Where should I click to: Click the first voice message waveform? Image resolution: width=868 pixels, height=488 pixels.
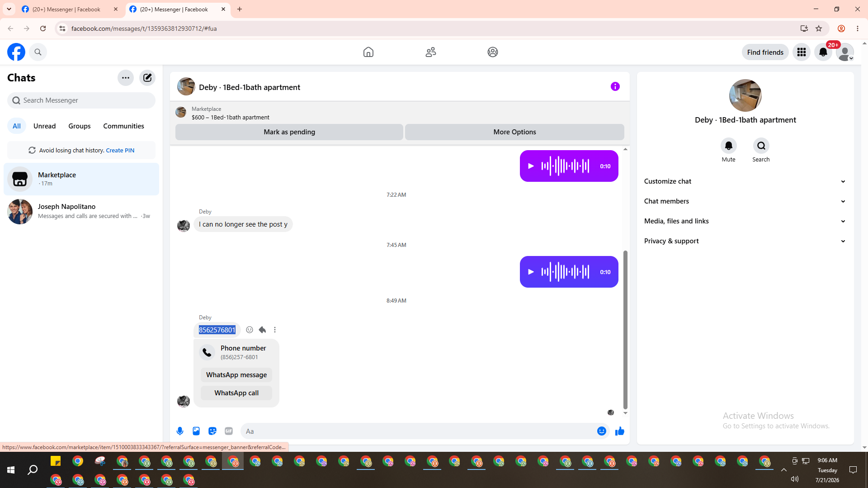[x=565, y=166]
